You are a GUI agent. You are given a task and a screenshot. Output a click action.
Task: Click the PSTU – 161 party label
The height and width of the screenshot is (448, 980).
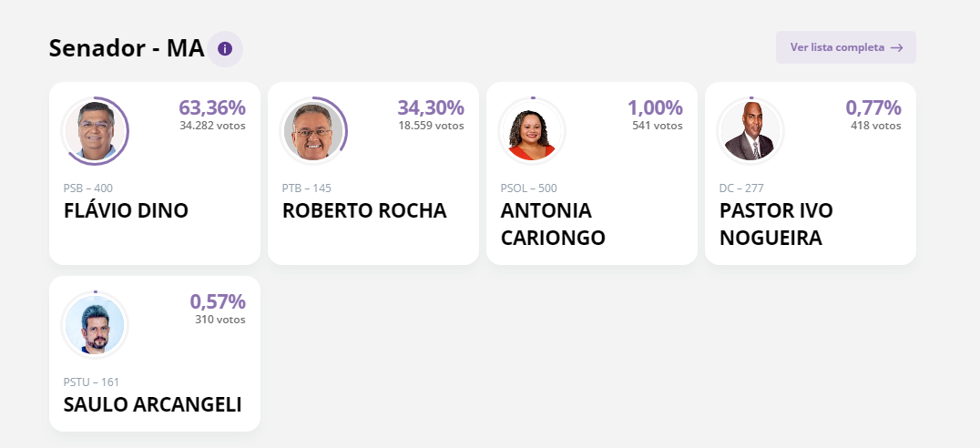(91, 382)
